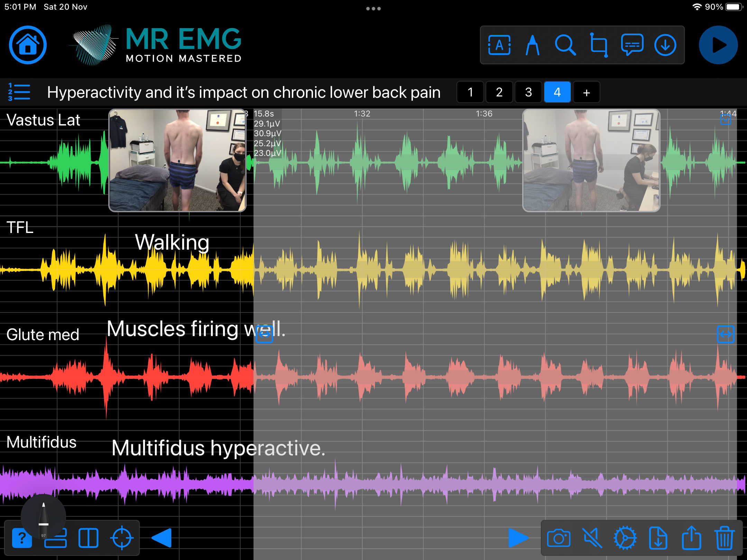The height and width of the screenshot is (560, 747).
Task: Select the TFL channel label
Action: click(x=20, y=228)
